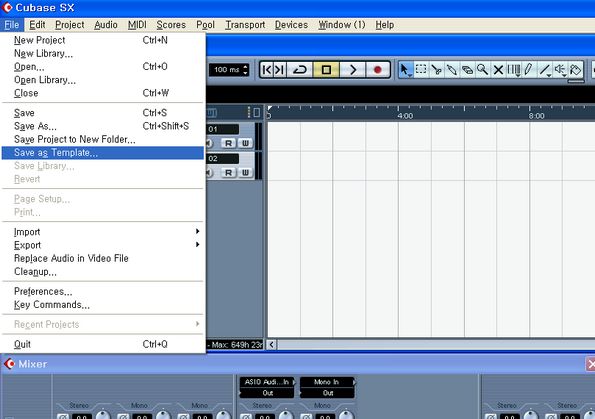Select the Mute X tool

point(498,69)
